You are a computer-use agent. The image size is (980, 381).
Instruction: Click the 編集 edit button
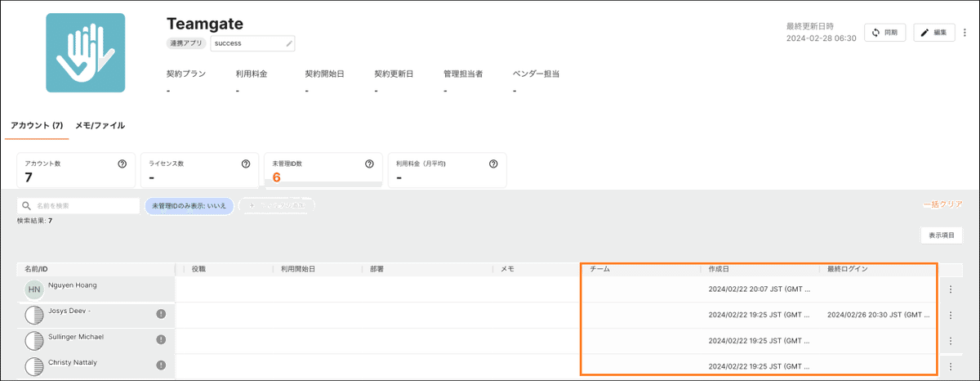934,33
